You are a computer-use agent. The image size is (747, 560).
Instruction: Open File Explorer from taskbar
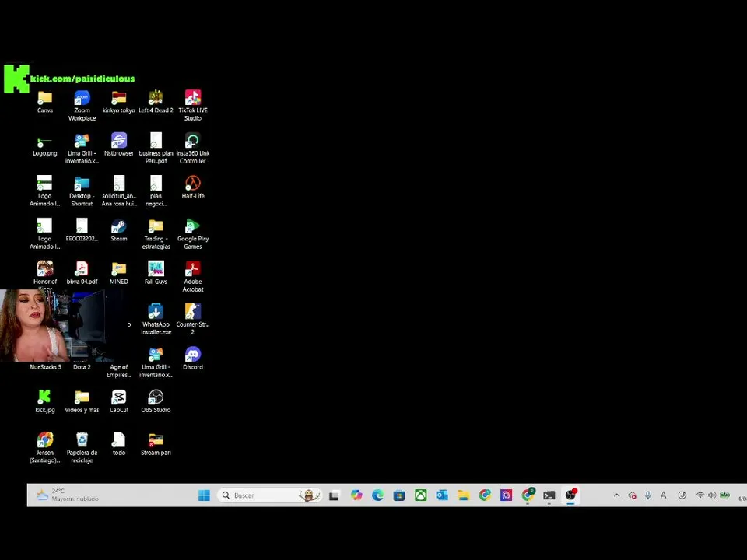coord(463,495)
